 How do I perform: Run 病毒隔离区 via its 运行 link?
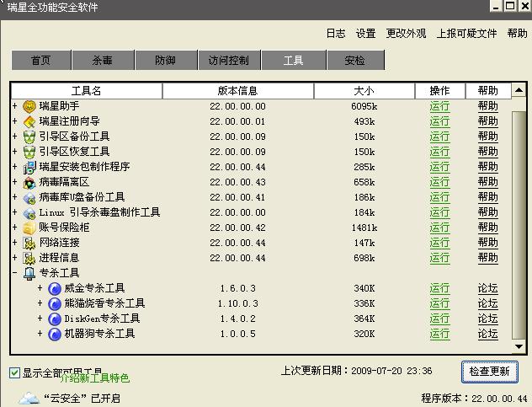(x=439, y=182)
